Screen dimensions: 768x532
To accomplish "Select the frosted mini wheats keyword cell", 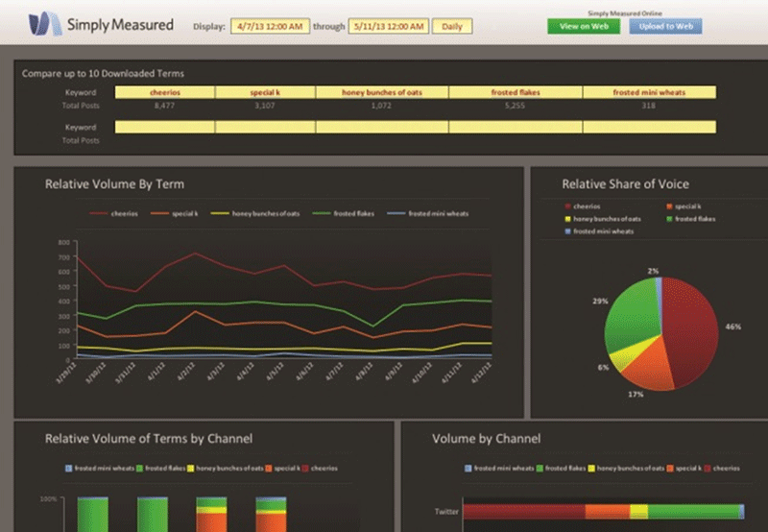I will 650,92.
